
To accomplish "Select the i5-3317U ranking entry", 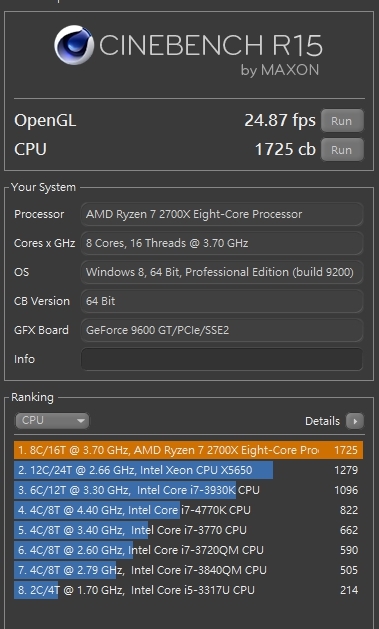I will [188, 590].
